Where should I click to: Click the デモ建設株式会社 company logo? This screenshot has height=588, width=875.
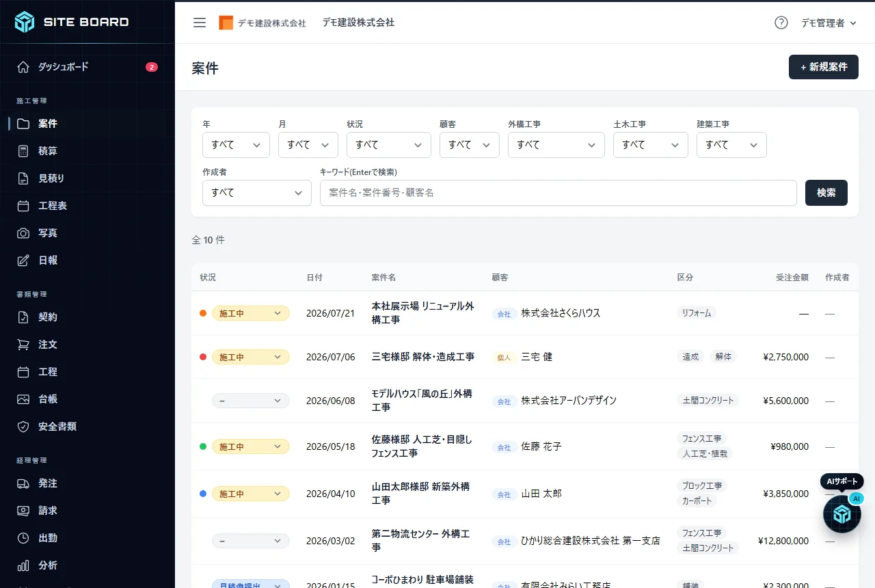tap(262, 23)
